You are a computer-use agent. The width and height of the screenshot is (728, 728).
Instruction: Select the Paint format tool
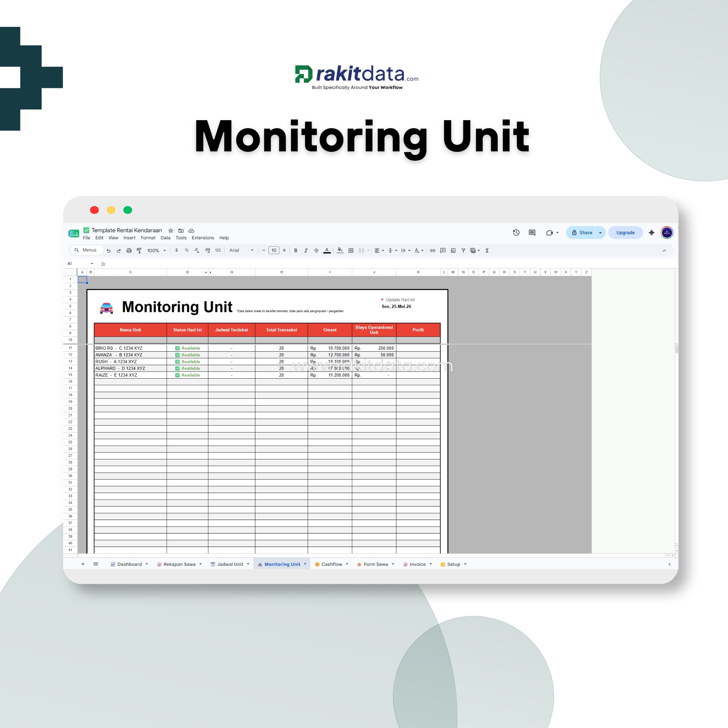(x=139, y=250)
